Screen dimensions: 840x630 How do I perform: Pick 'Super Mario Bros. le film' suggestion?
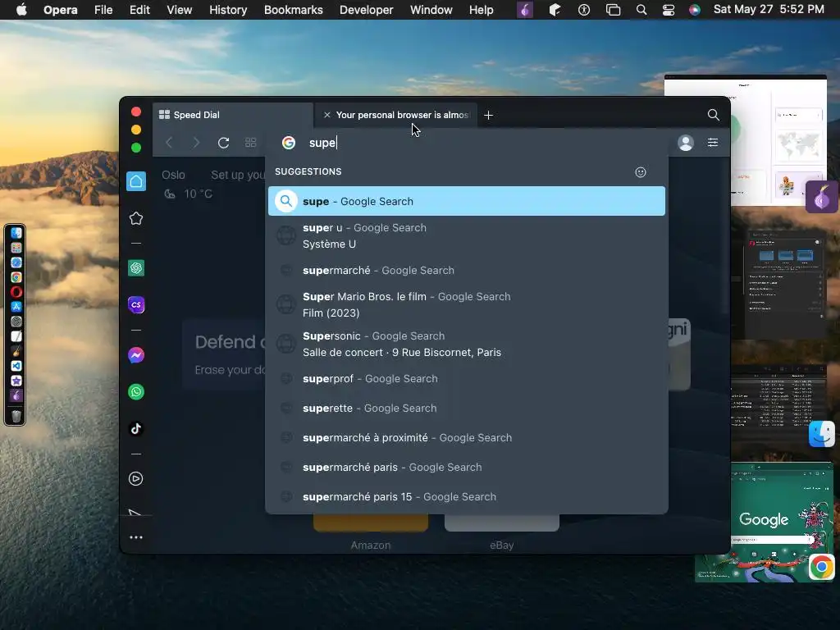tap(467, 305)
